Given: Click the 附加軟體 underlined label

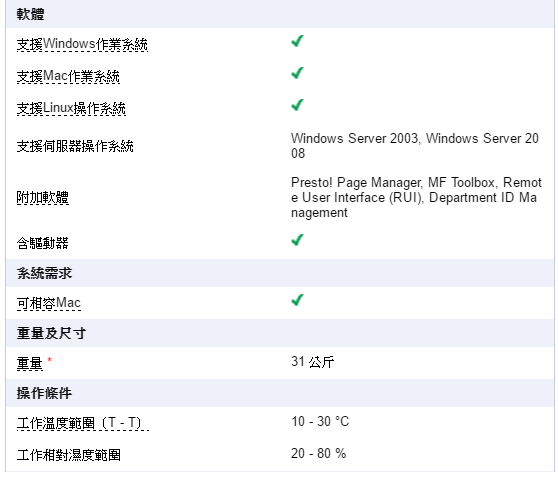Looking at the screenshot, I should [x=42, y=197].
